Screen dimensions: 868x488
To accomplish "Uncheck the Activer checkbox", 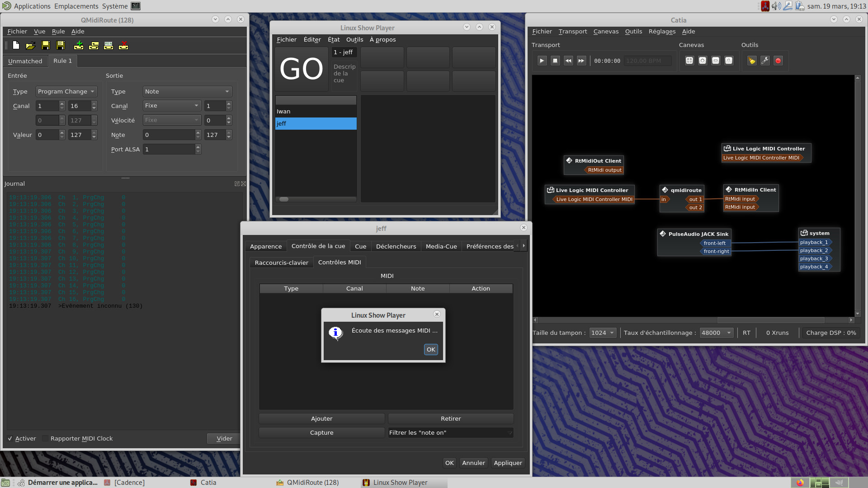I will point(10,438).
